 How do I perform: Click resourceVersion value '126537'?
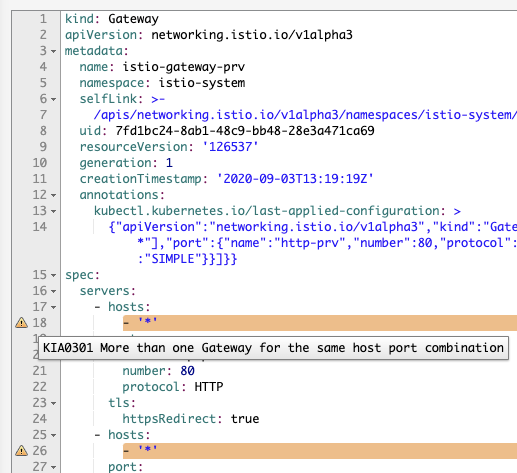pyautogui.click(x=230, y=147)
